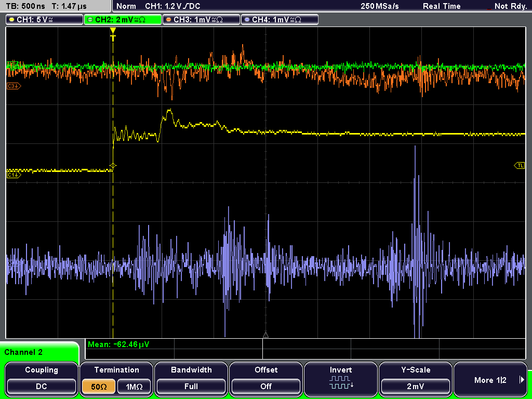Set termination to 50Ω
Image resolution: width=532 pixels, height=399 pixels.
pos(99,386)
